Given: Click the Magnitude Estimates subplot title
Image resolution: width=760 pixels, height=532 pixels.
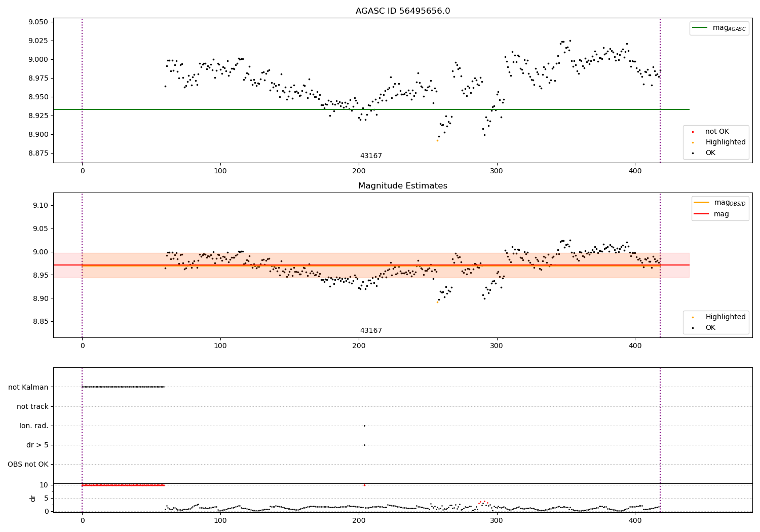Looking at the screenshot, I should click(403, 186).
